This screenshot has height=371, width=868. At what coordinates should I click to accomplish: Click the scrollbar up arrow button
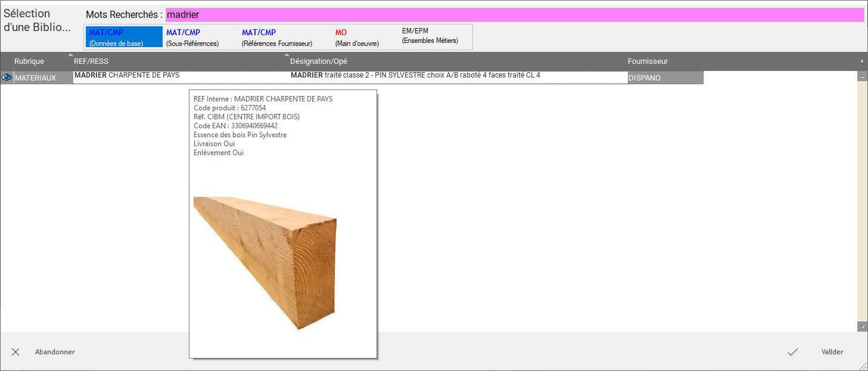click(x=862, y=77)
